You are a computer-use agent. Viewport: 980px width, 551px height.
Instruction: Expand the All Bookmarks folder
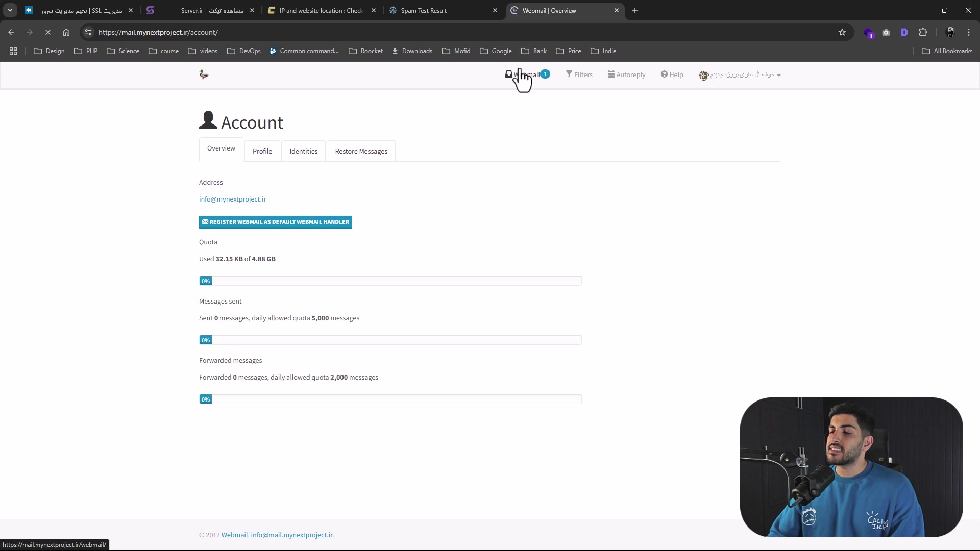pos(947,51)
